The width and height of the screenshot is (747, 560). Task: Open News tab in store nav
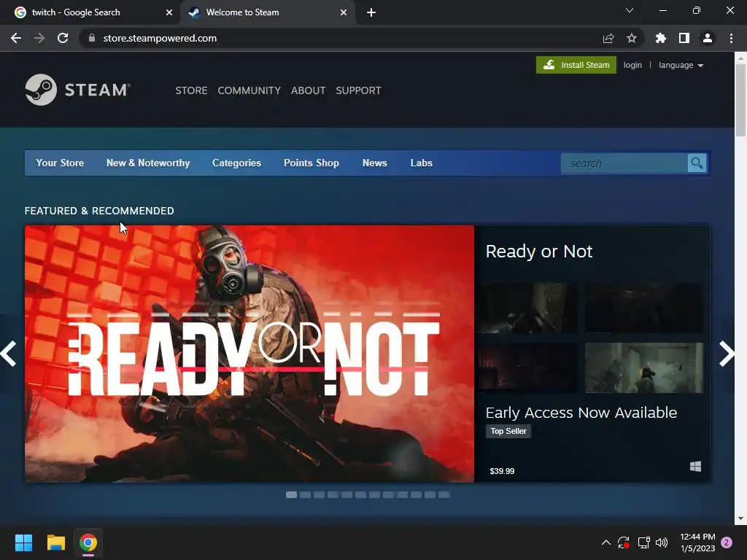(374, 163)
